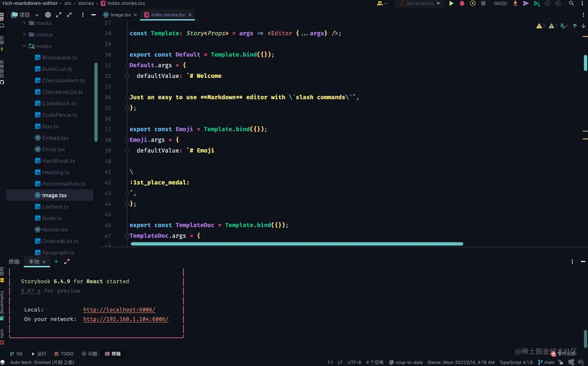Open the 问题 problems tool window
The height and width of the screenshot is (366, 588).
point(89,354)
